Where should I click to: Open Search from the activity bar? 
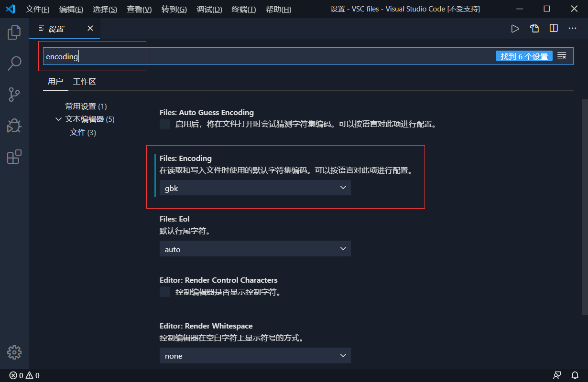pyautogui.click(x=14, y=63)
